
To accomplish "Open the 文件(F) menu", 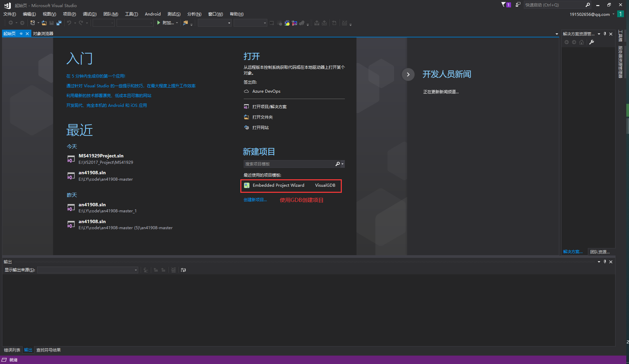I will tap(9, 14).
